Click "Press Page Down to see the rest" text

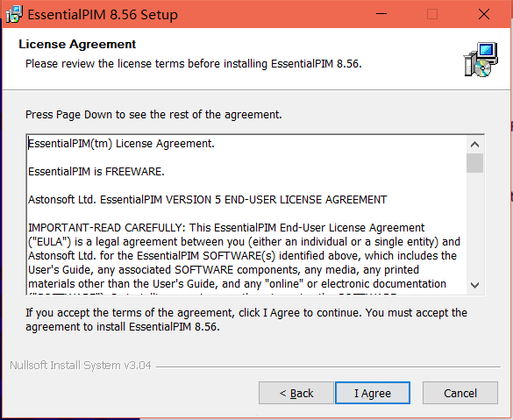point(153,115)
